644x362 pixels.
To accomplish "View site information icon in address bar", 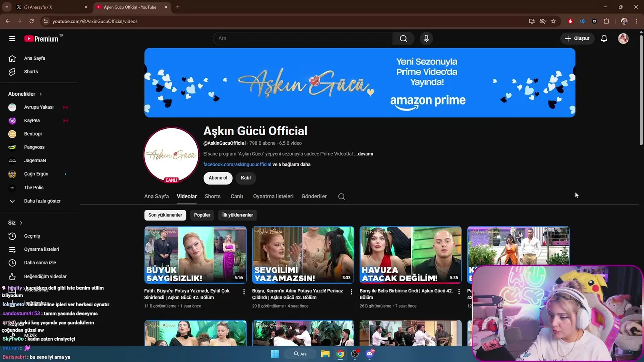I will pyautogui.click(x=46, y=21).
